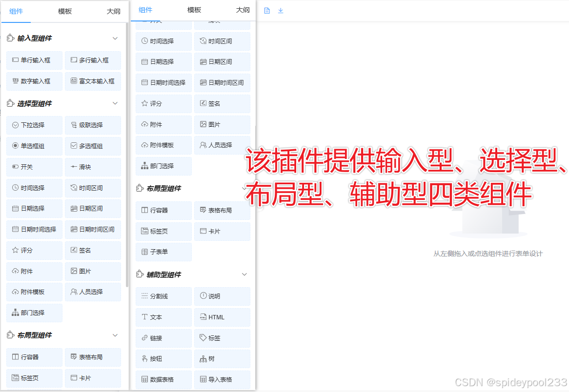Choose the 多选框组 component
The height and width of the screenshot is (392, 569).
coord(93,146)
